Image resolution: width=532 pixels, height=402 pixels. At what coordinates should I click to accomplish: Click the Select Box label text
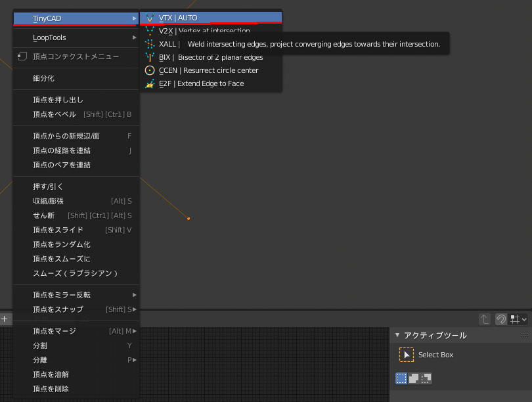point(435,355)
